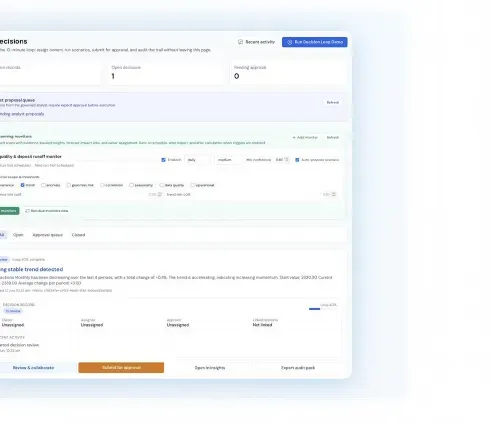
Task: Click the loop progress bar
Action: click(x=322, y=309)
